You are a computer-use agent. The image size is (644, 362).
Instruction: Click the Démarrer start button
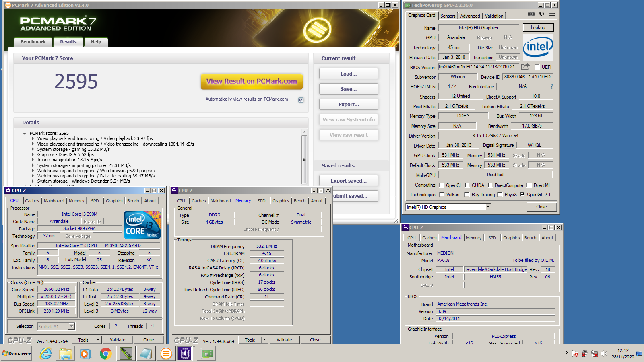[x=17, y=354]
